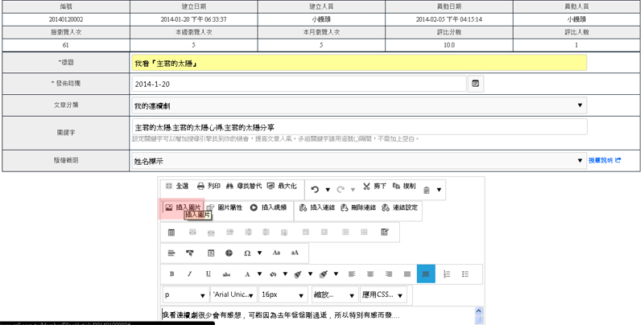The height and width of the screenshot is (325, 644).
Task: Click the 列印 print tool
Action: click(x=208, y=187)
